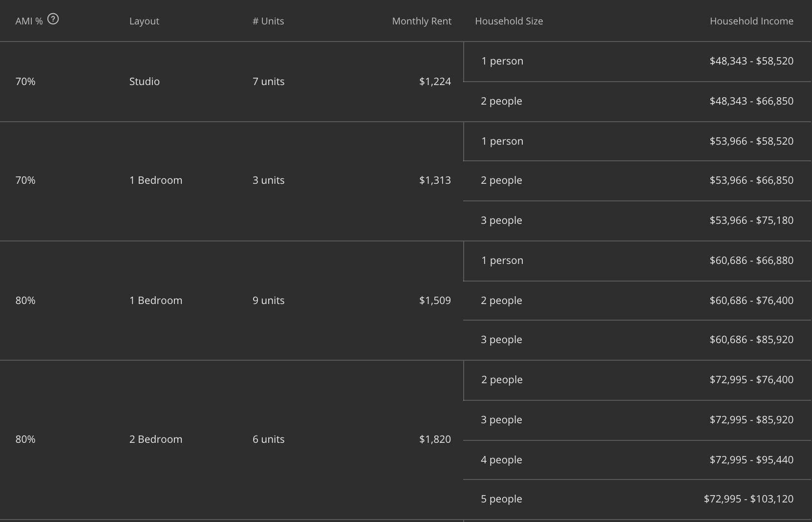Click the $1,313 monthly rent value
This screenshot has width=812, height=522.
pyautogui.click(x=435, y=180)
